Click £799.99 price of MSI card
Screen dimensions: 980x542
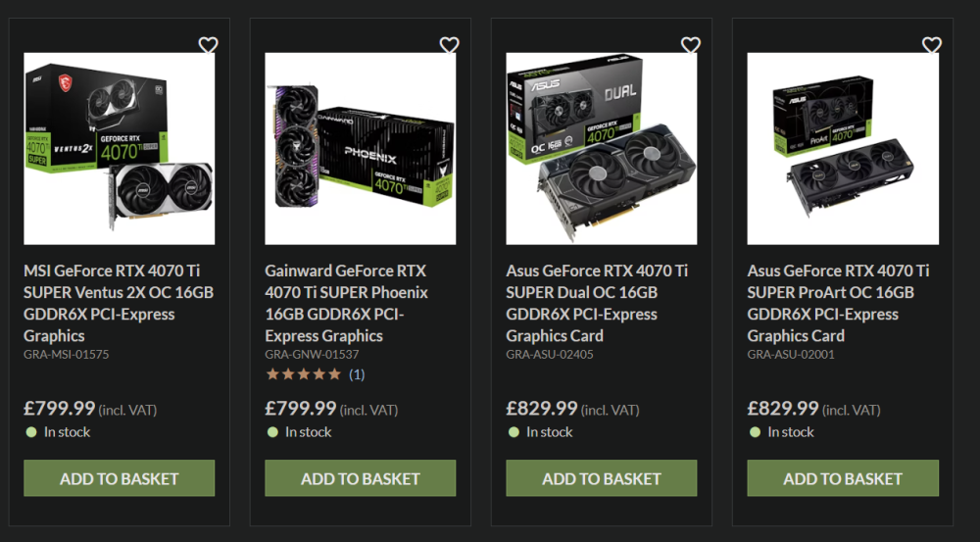[60, 409]
